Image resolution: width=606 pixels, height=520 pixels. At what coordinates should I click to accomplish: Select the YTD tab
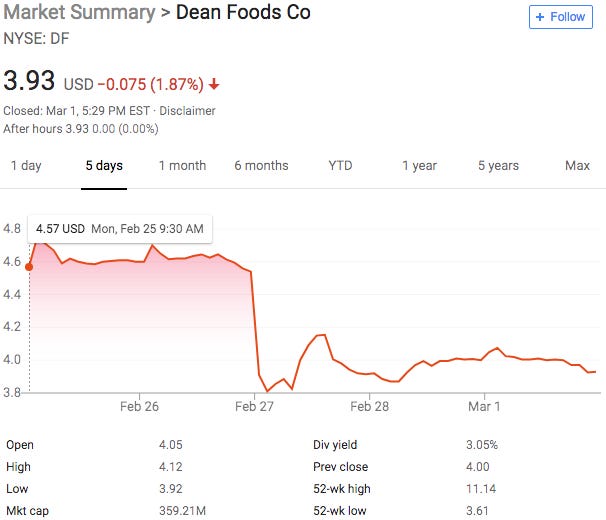(340, 166)
